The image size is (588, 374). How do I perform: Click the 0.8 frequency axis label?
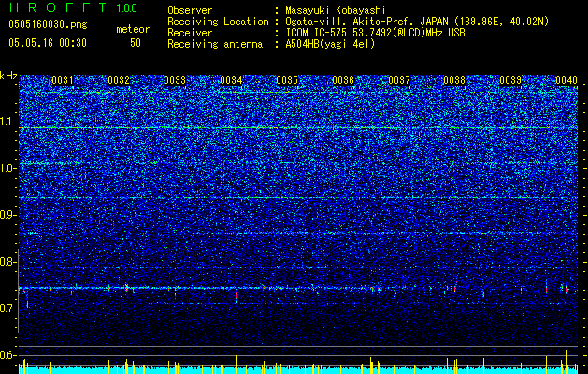click(x=8, y=262)
